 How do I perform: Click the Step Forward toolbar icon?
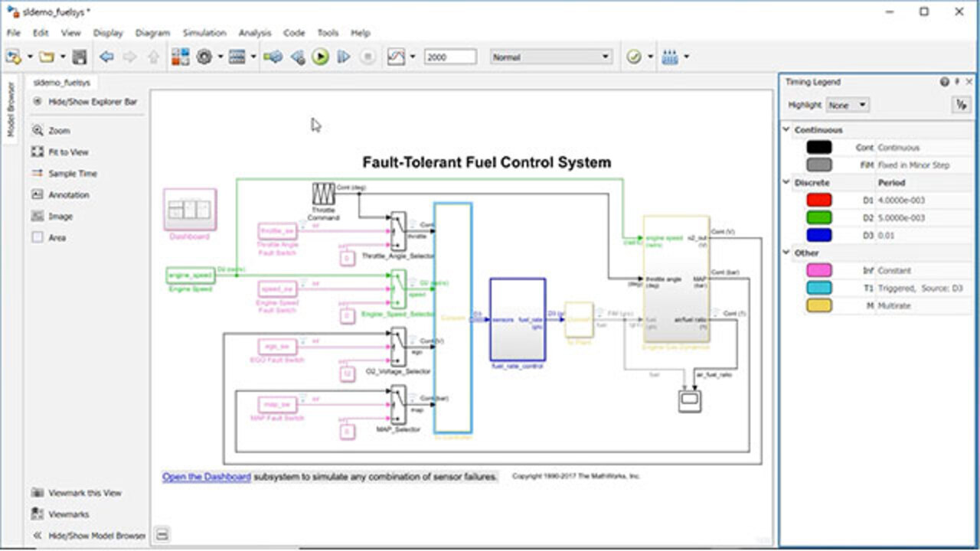pyautogui.click(x=344, y=57)
